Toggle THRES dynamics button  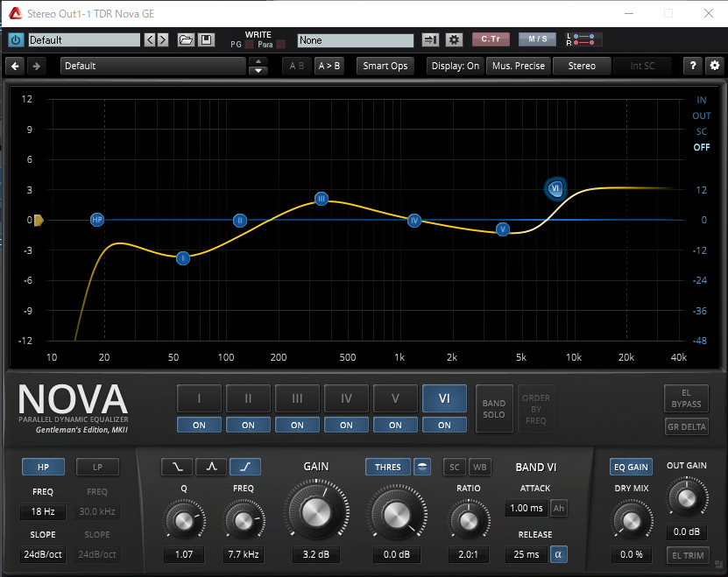pos(388,467)
